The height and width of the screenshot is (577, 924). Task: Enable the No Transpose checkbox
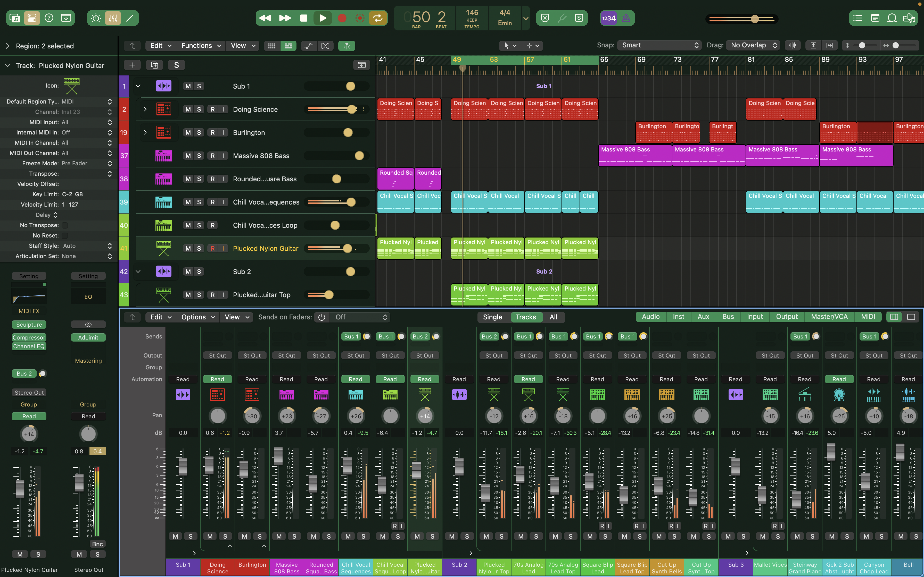[65, 225]
